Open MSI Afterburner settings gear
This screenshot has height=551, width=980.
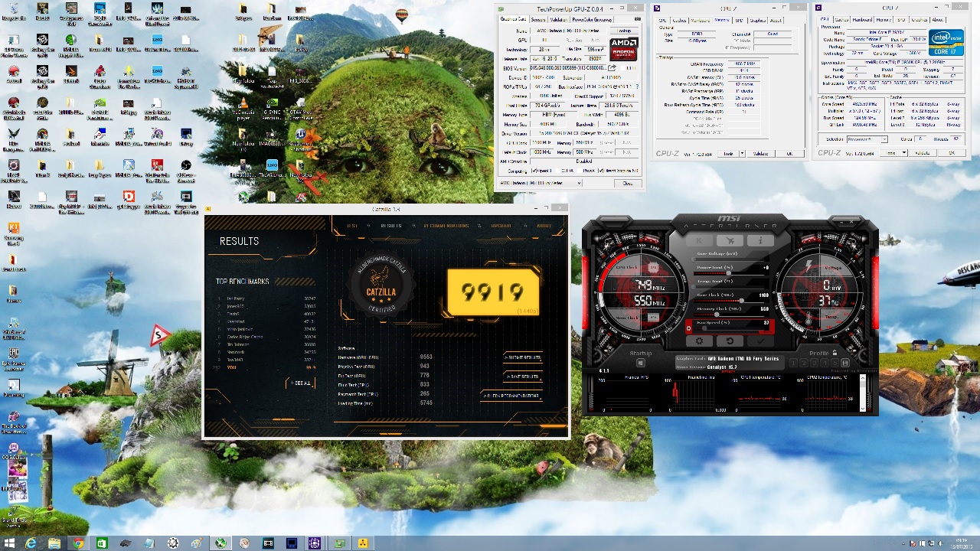point(699,341)
